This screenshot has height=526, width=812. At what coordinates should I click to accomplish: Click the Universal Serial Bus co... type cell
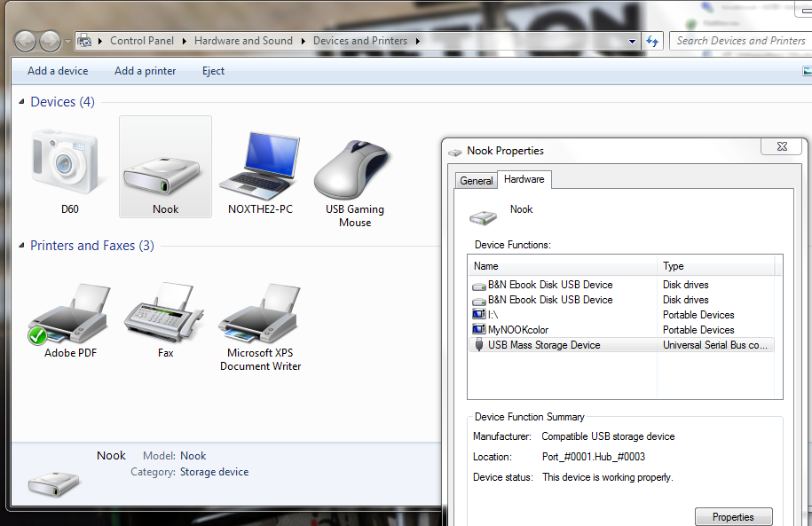click(714, 345)
